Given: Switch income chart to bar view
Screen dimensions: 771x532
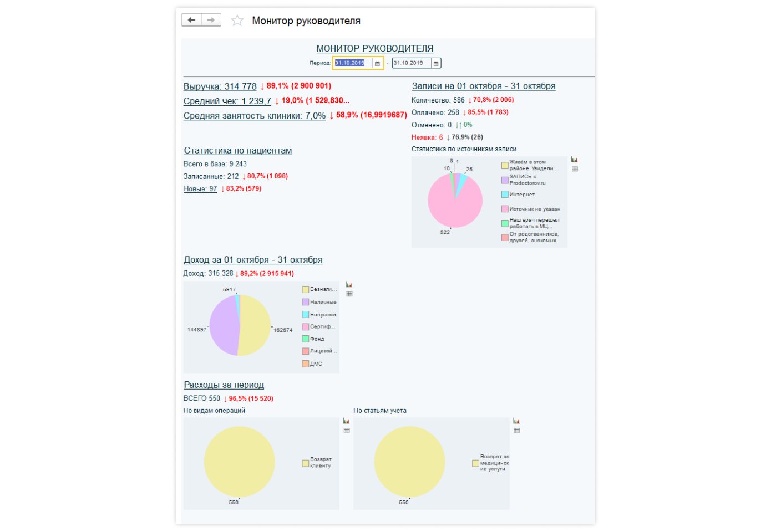Looking at the screenshot, I should [349, 284].
